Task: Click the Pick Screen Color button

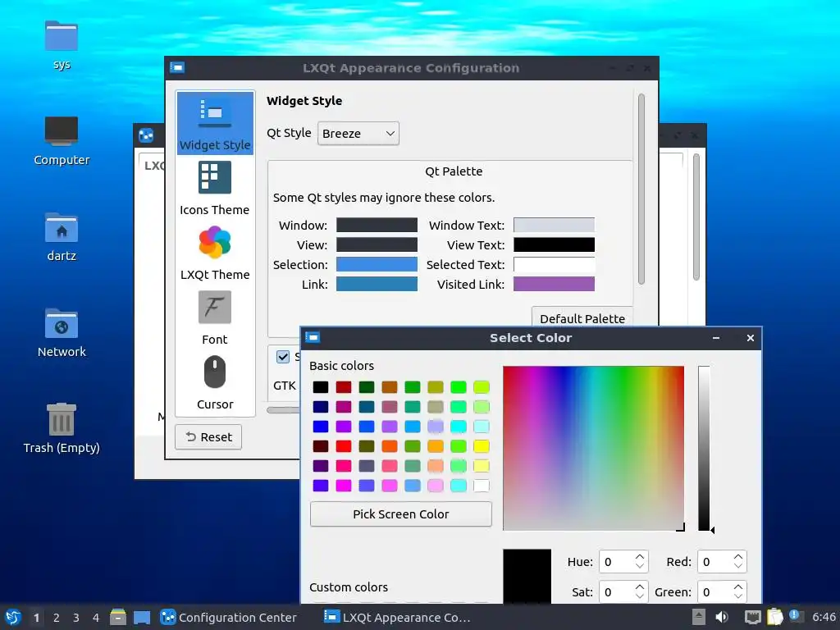Action: click(400, 514)
